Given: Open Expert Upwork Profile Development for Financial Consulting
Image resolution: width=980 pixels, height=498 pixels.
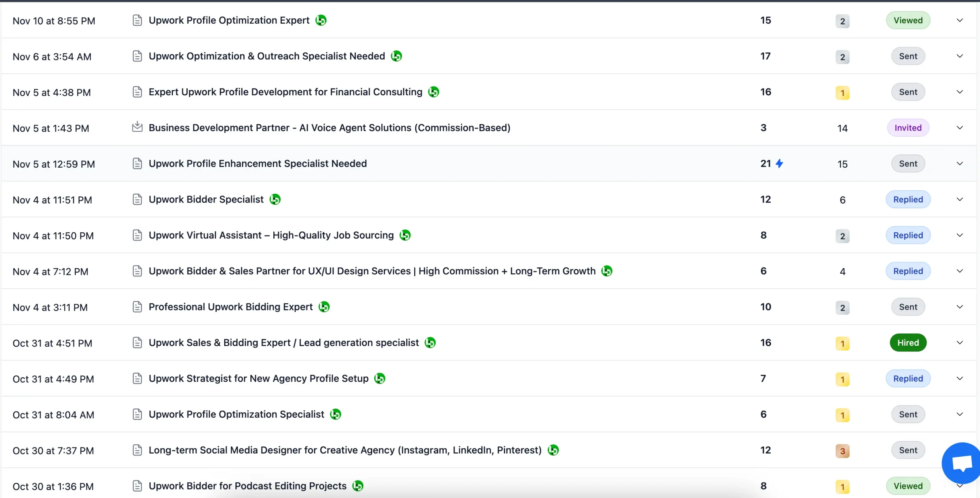Looking at the screenshot, I should coord(285,92).
